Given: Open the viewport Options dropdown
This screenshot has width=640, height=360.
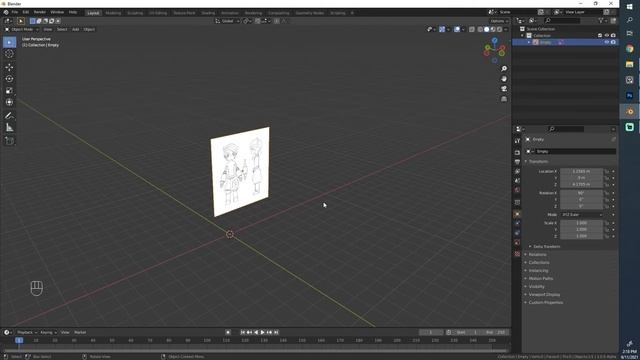Looking at the screenshot, I should pyautogui.click(x=500, y=21).
